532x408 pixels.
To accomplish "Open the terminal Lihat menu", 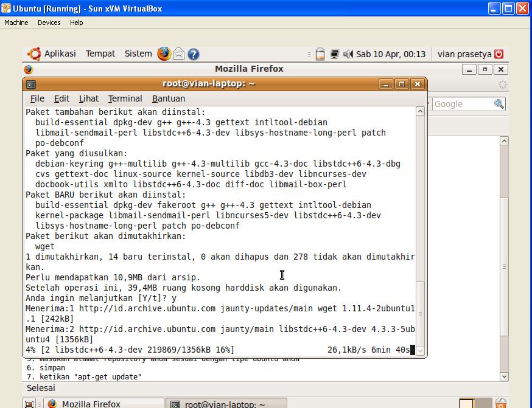I will (88, 99).
